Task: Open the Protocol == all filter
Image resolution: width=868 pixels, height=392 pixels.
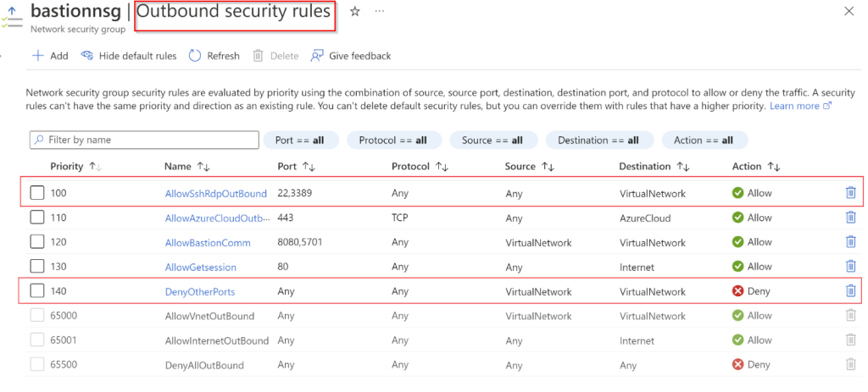Action: [x=392, y=140]
